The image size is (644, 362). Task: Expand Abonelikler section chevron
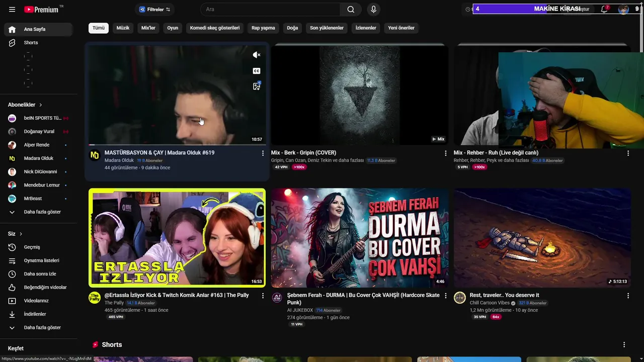coord(41,105)
